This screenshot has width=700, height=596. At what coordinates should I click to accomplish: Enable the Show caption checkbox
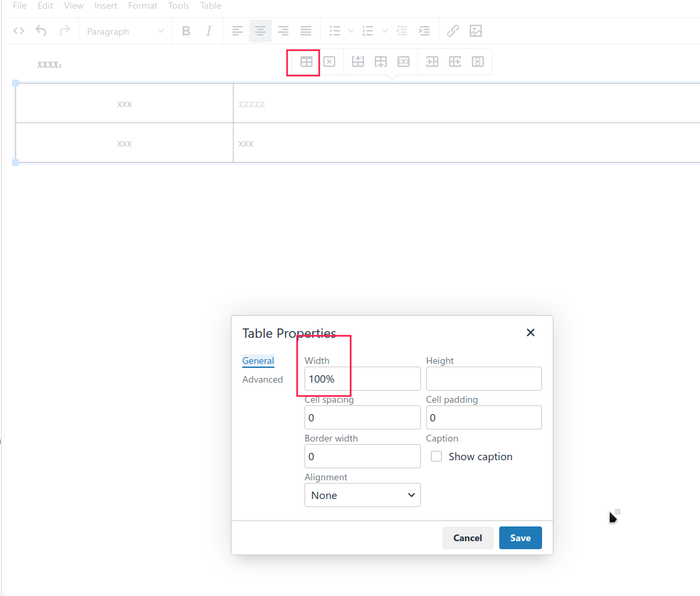pos(436,456)
